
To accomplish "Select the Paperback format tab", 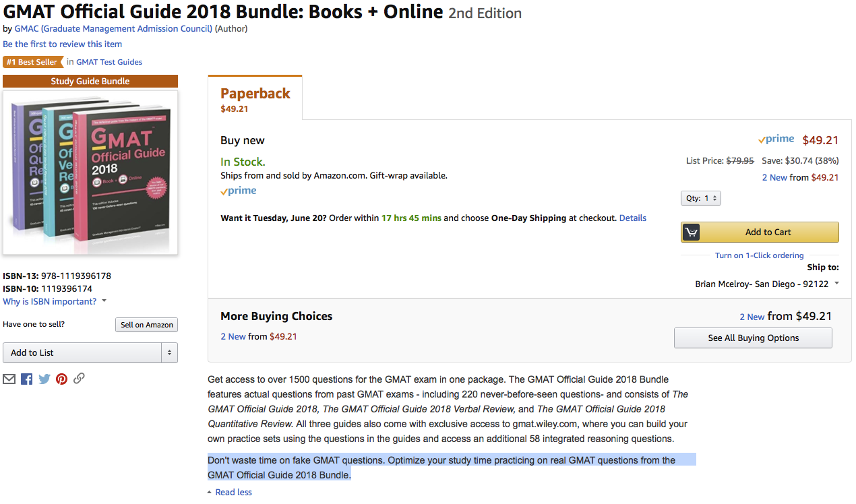I will click(x=255, y=98).
